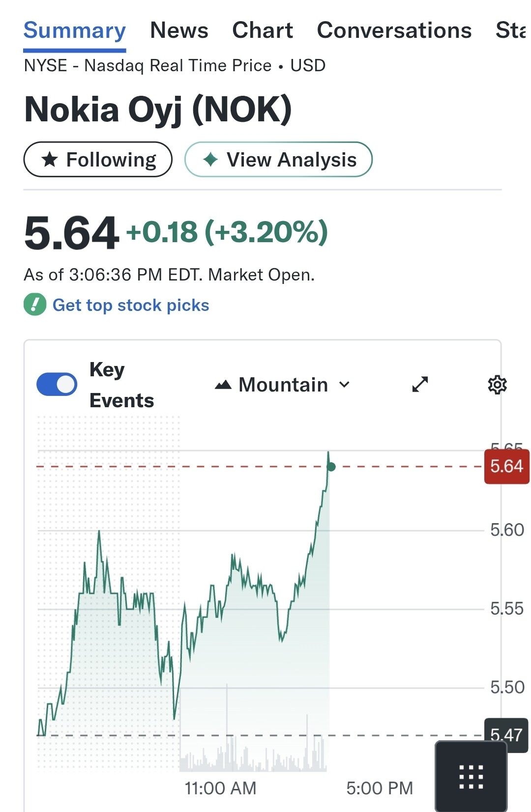Click the green exclamation badge icon

(x=35, y=305)
